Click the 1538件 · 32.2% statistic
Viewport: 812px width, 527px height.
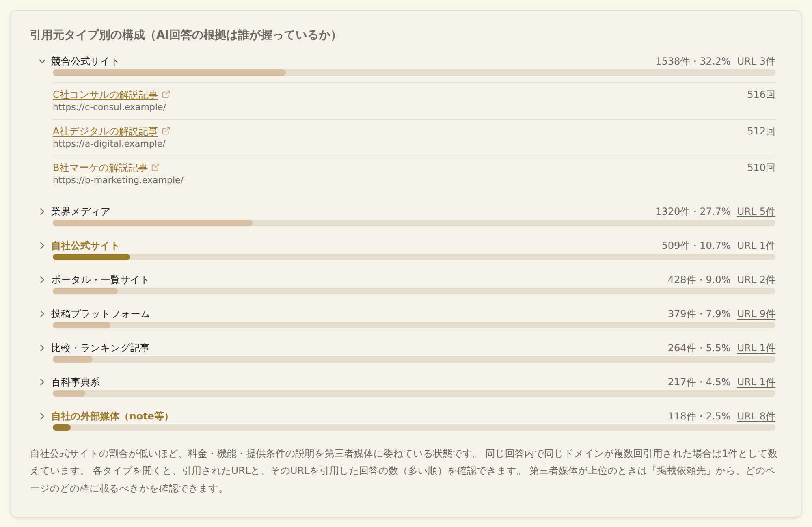pos(693,61)
